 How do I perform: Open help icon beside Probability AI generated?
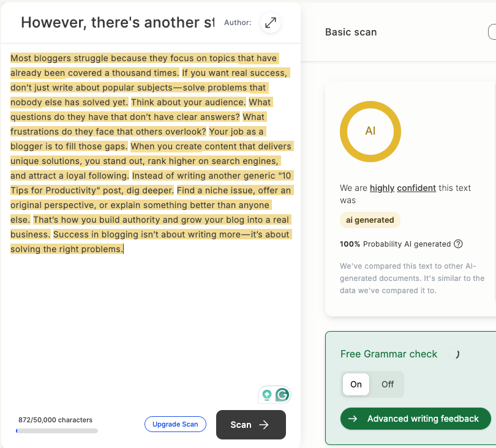(x=458, y=244)
